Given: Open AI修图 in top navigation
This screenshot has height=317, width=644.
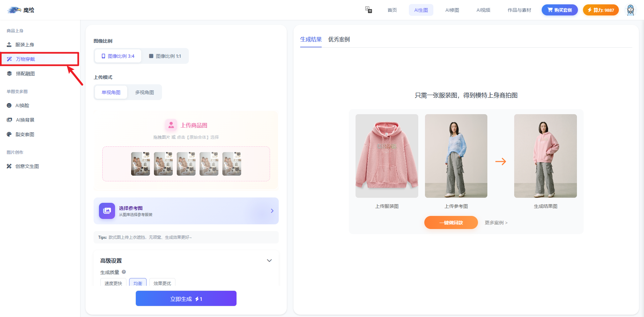Looking at the screenshot, I should [452, 10].
